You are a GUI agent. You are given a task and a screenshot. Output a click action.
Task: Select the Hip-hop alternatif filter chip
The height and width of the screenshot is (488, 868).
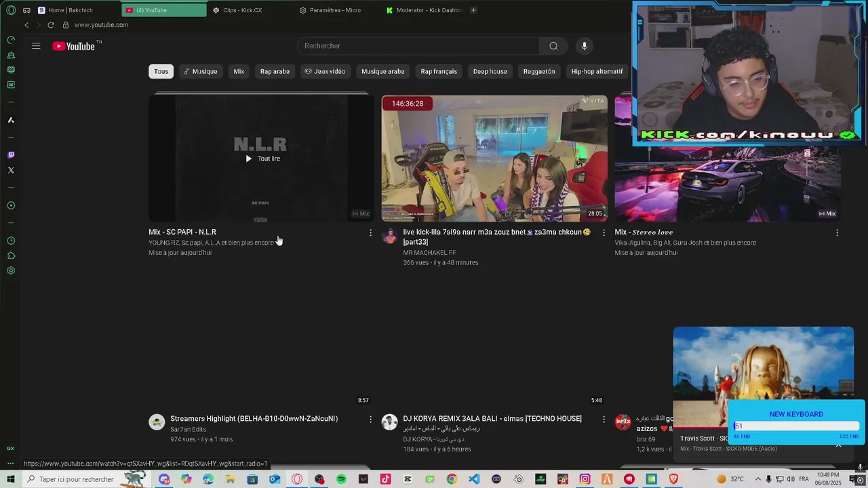click(597, 71)
